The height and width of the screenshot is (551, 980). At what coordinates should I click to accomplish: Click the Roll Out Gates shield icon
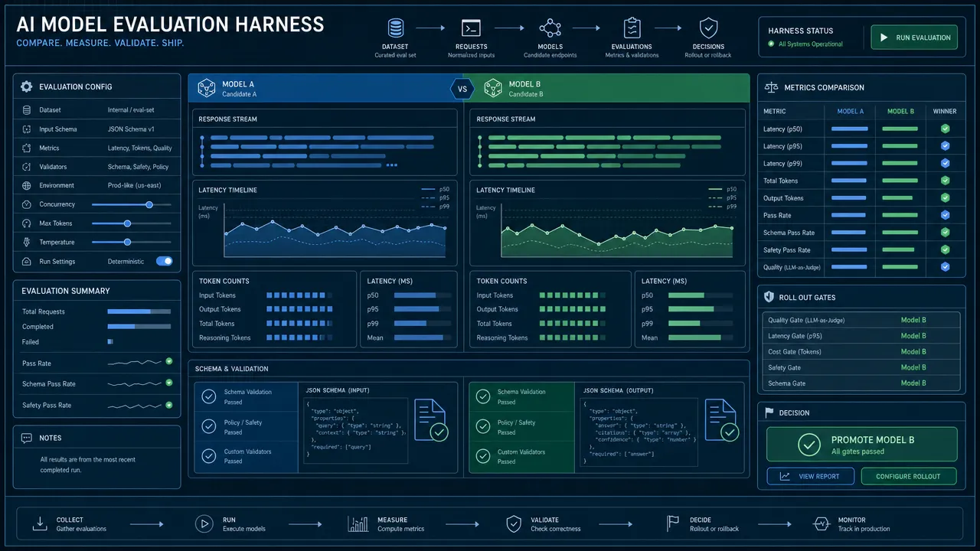pos(769,297)
